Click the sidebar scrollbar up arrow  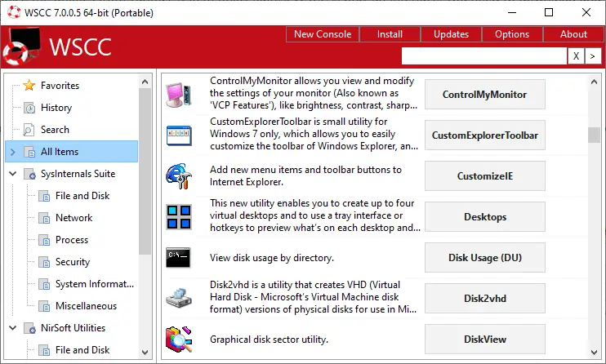145,82
